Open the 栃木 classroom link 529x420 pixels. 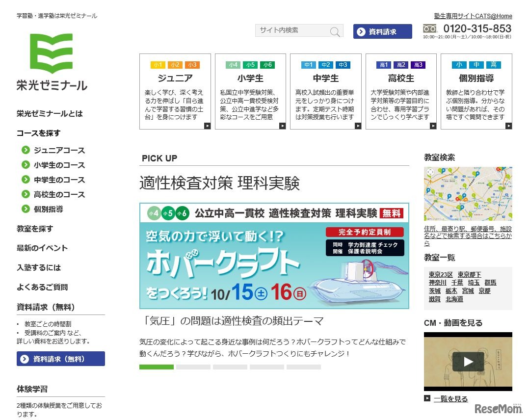click(x=451, y=291)
